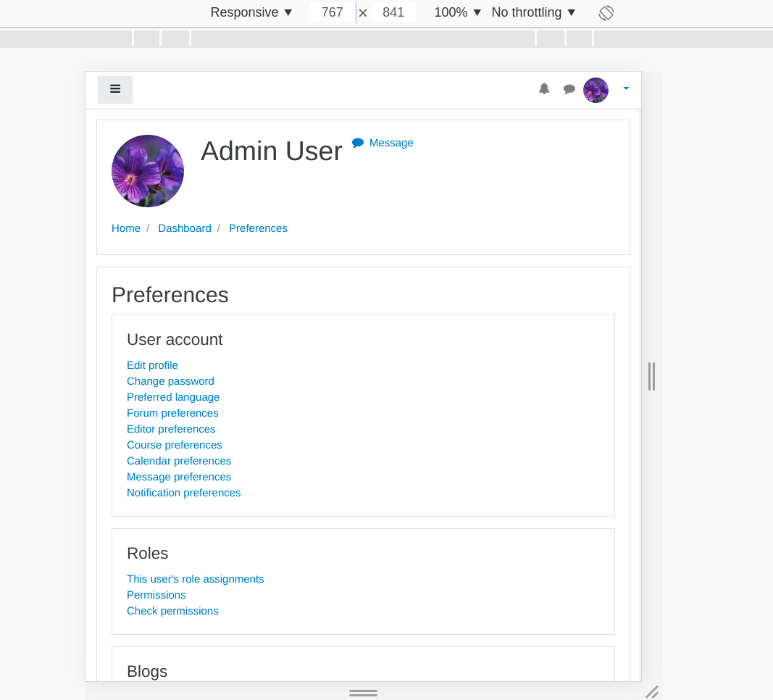Expand the user menu dropdown arrow

(626, 88)
